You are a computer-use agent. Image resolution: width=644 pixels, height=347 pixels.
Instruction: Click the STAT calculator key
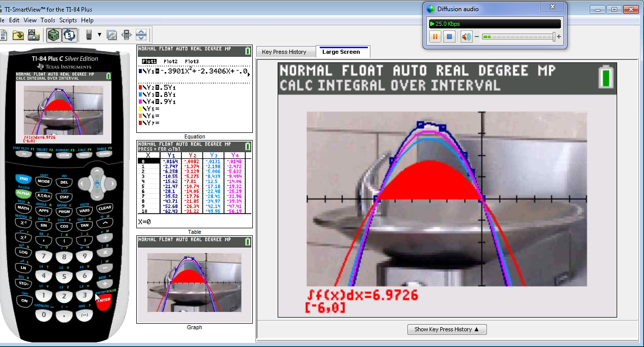point(64,197)
